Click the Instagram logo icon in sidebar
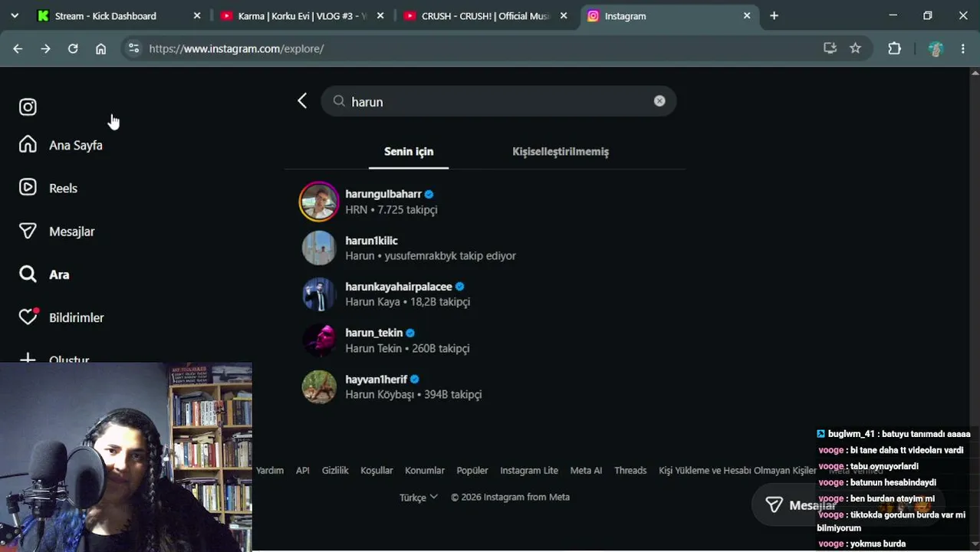Viewport: 980px width, 552px height. pos(28,107)
